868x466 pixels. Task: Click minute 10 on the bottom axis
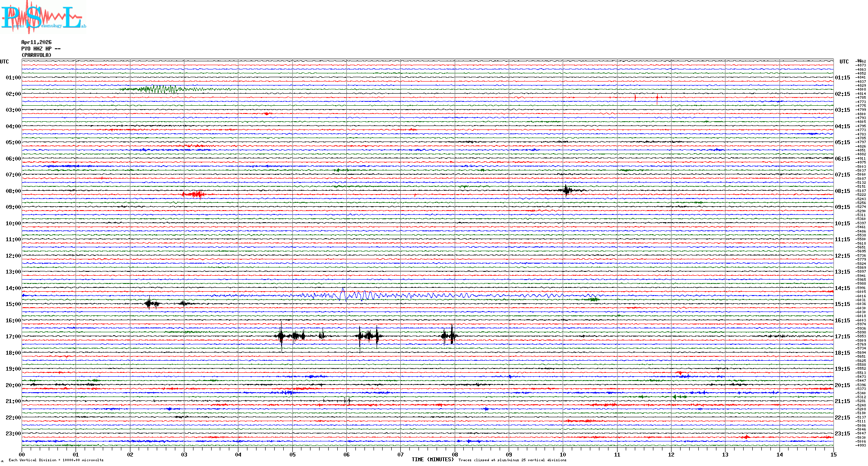[x=563, y=454]
